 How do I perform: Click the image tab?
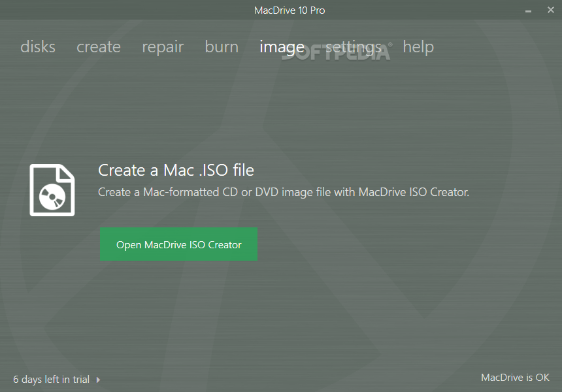coord(282,48)
